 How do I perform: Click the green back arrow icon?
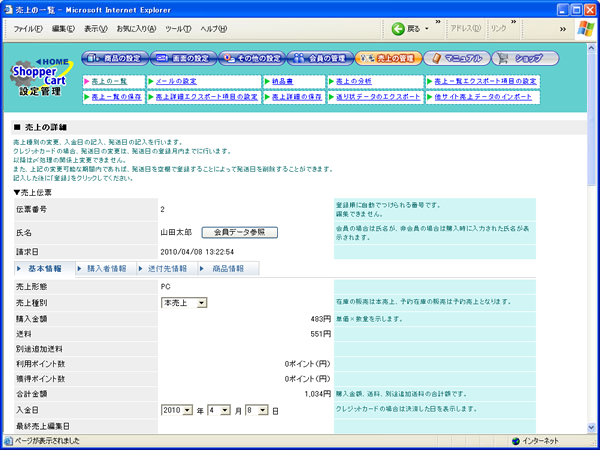point(398,29)
